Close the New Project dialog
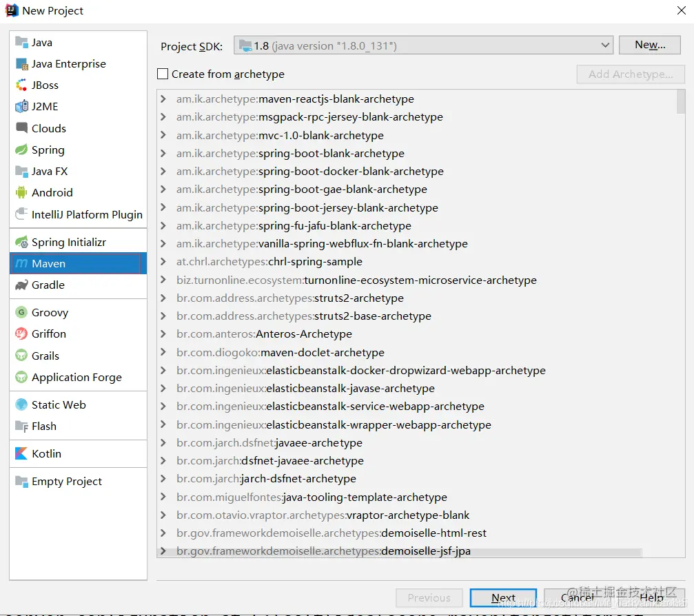694x616 pixels. pyautogui.click(x=681, y=10)
